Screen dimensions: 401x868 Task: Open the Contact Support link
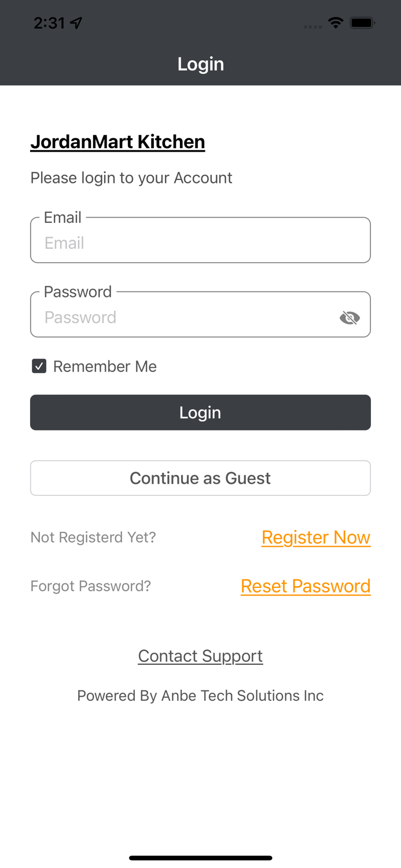point(200,656)
